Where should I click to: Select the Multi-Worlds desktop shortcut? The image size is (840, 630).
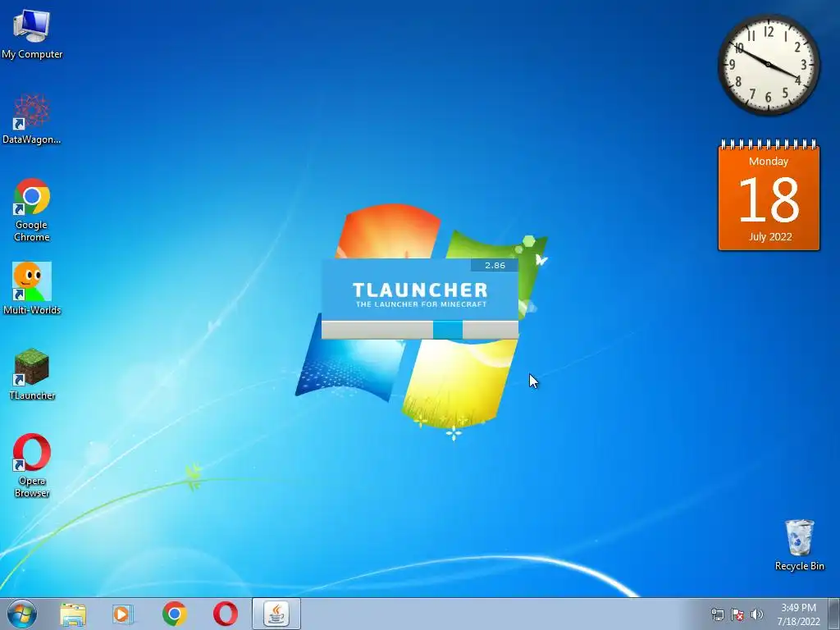(32, 288)
